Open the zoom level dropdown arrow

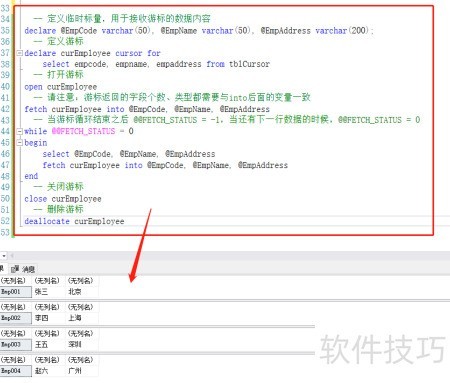[x=3, y=256]
